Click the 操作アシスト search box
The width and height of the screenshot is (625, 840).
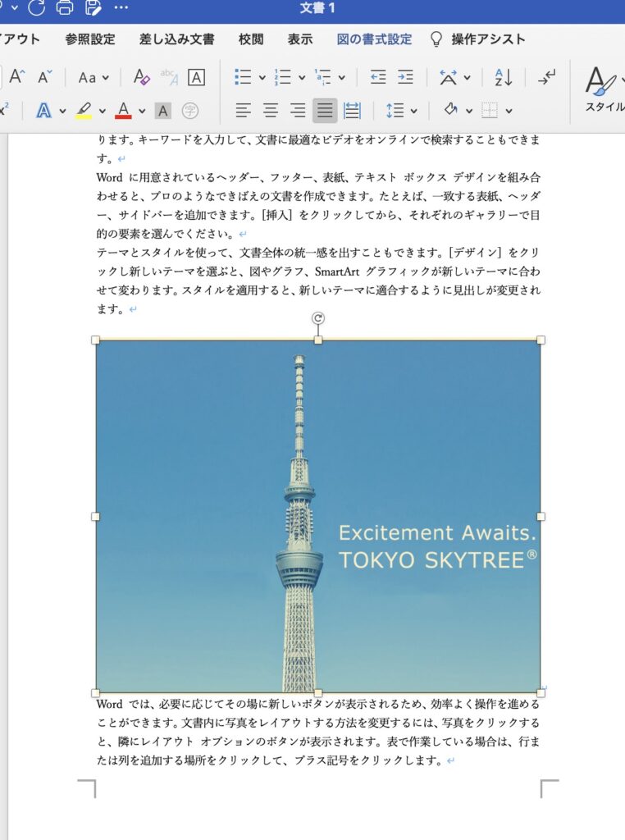477,39
